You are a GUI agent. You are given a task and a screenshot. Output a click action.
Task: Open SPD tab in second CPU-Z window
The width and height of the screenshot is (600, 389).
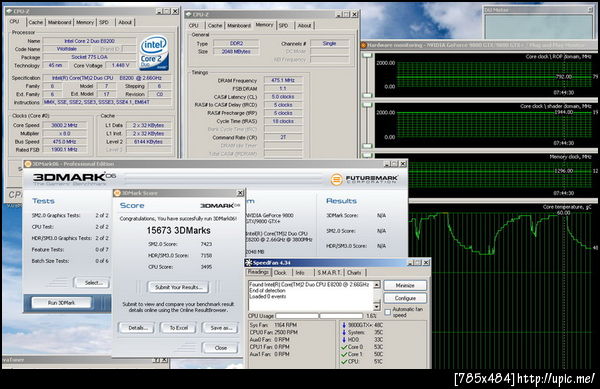[x=283, y=26]
